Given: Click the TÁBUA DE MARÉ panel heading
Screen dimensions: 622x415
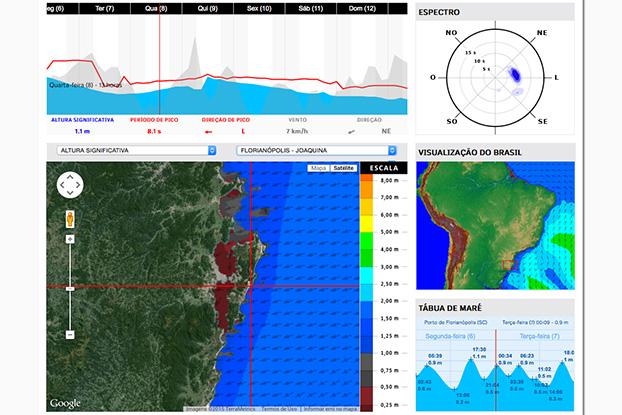Looking at the screenshot, I should pos(450,308).
